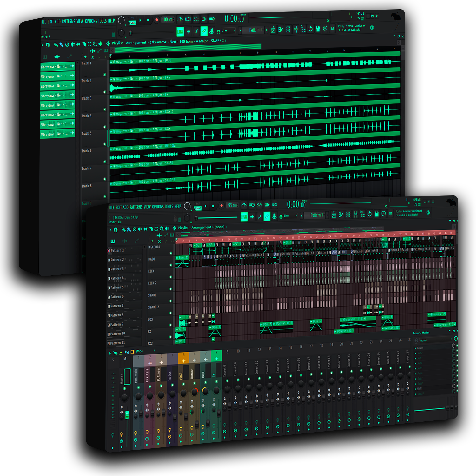The width and height of the screenshot is (476, 476).
Task: Click the magnet snap icon in the SNARE 2 playlist toolbar
Action: click(48, 45)
